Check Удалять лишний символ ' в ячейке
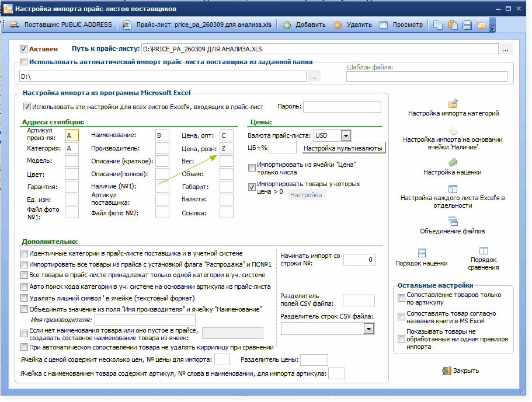 tap(24, 298)
